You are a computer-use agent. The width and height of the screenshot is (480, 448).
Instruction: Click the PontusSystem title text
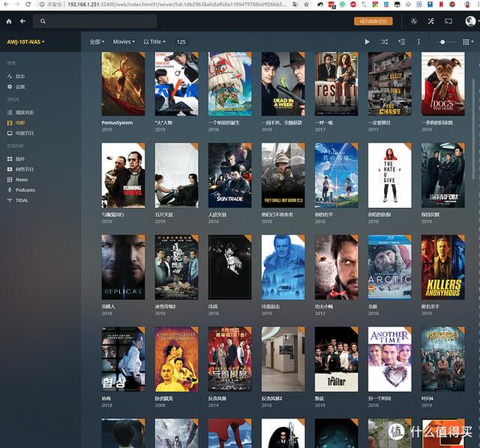click(x=117, y=123)
